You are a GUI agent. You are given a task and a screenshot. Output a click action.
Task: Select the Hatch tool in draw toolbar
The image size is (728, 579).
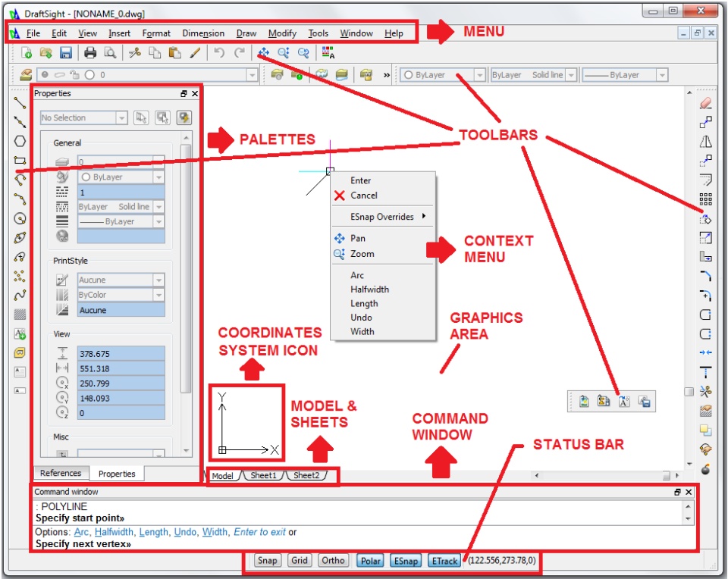[x=20, y=315]
